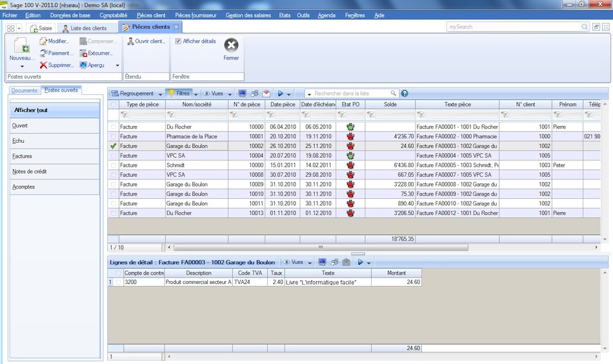Click the email envelope icon in list toolbar

coord(266,94)
